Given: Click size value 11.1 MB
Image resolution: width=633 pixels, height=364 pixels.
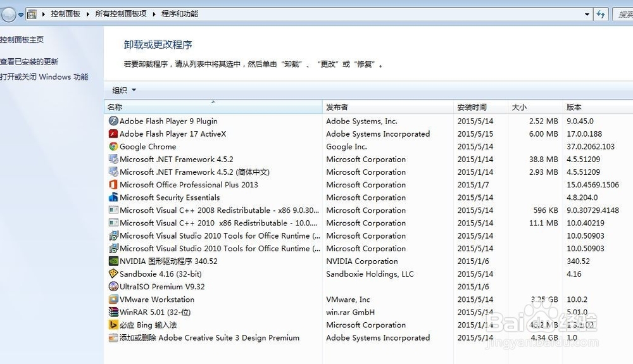Looking at the screenshot, I should tap(543, 223).
